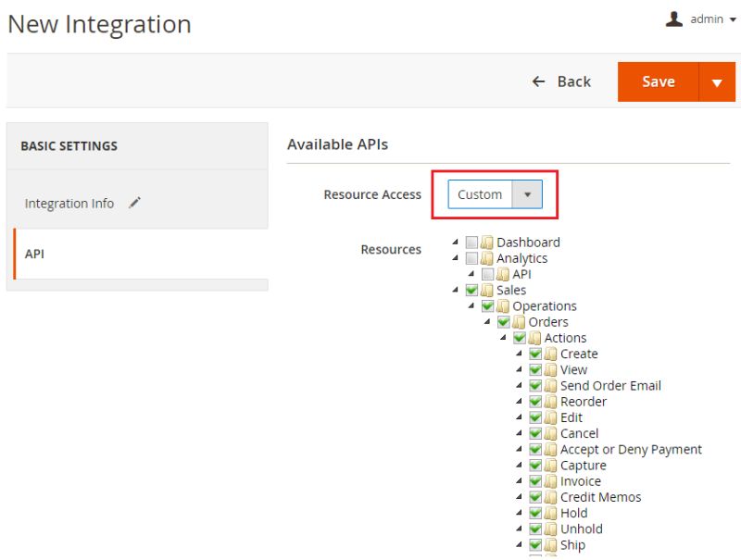Uncheck the Invoice checkbox

[535, 481]
